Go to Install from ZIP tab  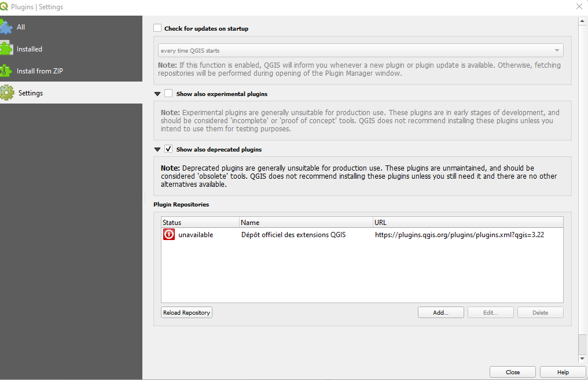71,71
